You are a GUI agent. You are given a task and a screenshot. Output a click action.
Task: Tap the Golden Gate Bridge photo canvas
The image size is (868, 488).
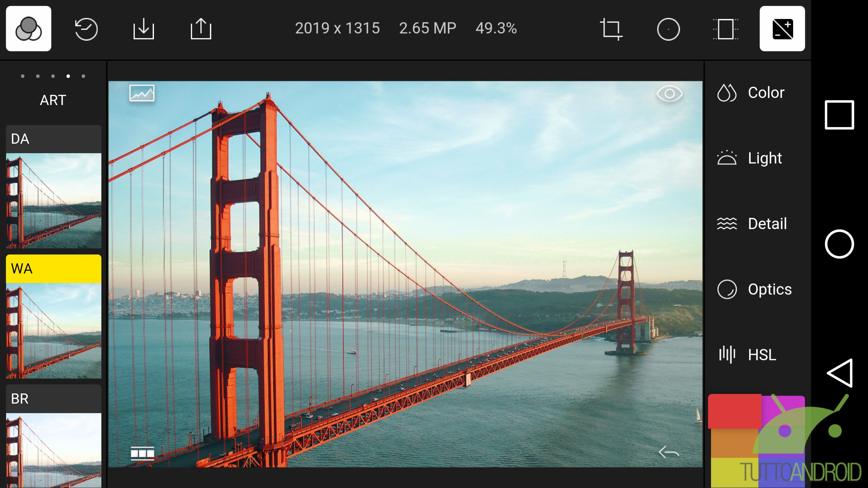(405, 274)
